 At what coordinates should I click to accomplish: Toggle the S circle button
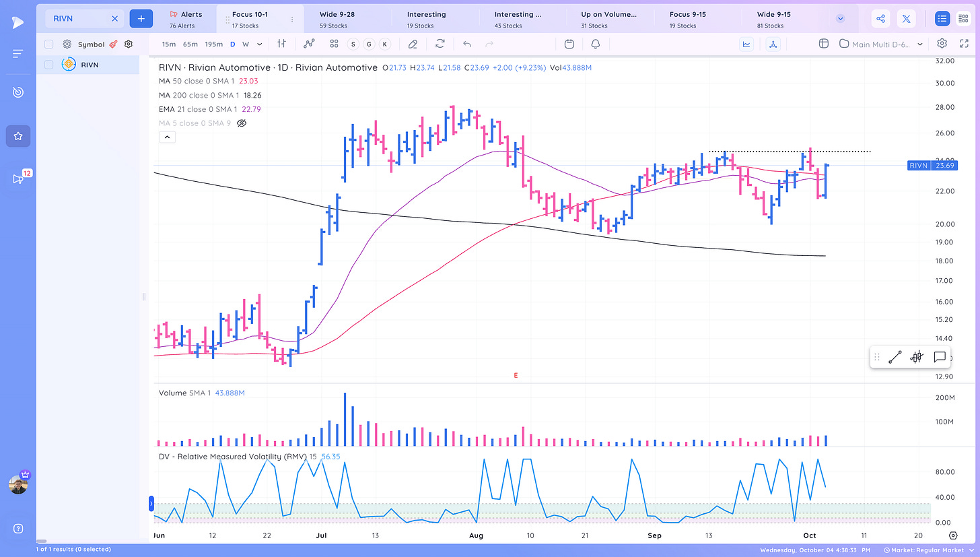[353, 44]
